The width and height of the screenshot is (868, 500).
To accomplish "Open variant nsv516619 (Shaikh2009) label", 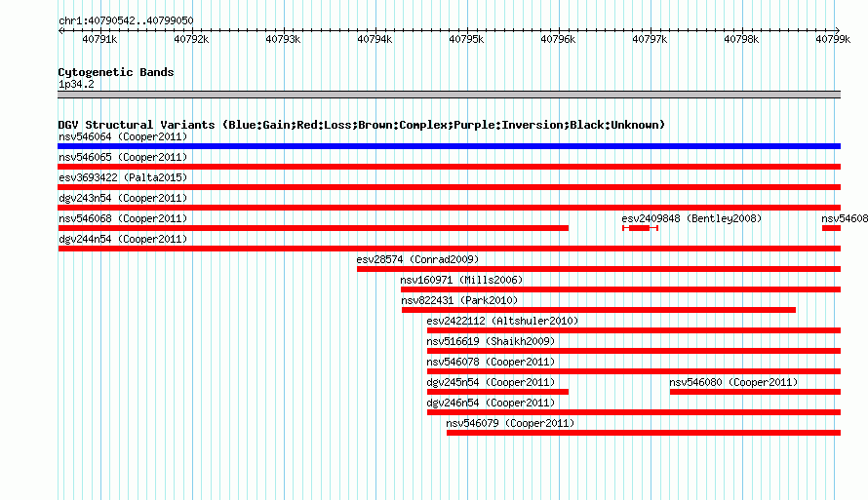I will (x=491, y=341).
